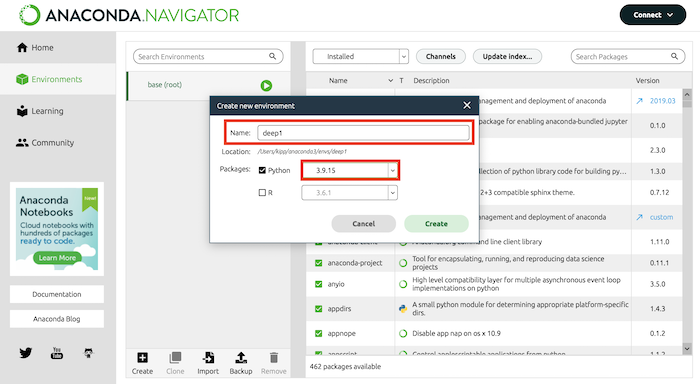Toggle the anaconda-project package checkbox
Image resolution: width=700 pixels, height=384 pixels.
318,263
